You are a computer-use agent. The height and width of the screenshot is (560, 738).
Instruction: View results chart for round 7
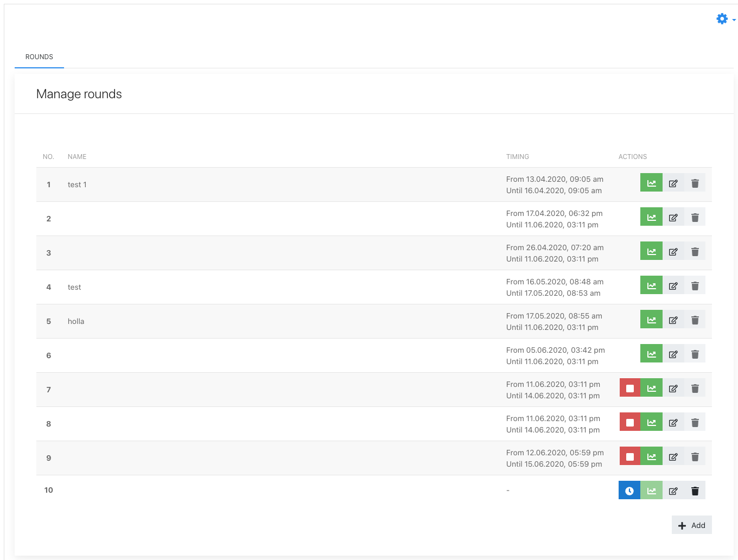click(x=651, y=388)
